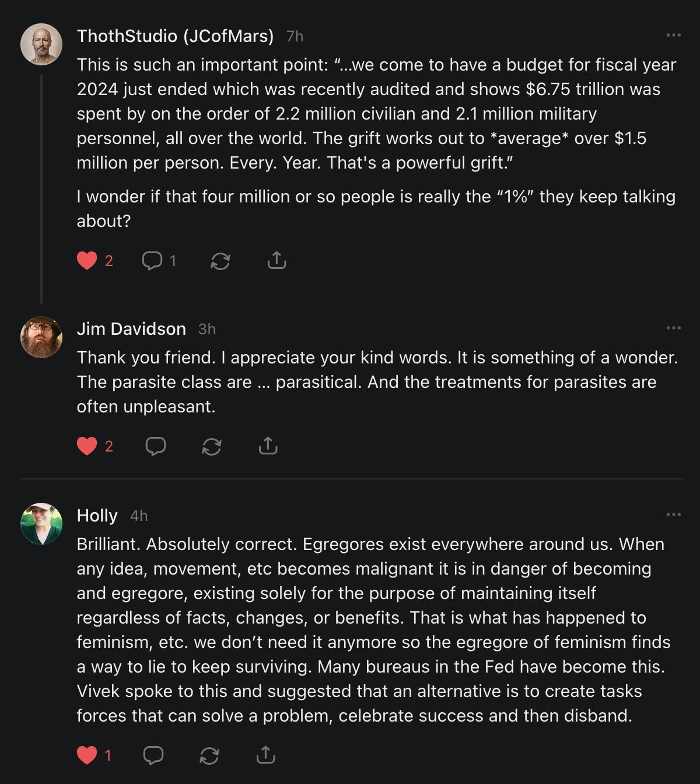Restack ThothStudio's comment
This screenshot has height=784, width=700.
(x=220, y=260)
